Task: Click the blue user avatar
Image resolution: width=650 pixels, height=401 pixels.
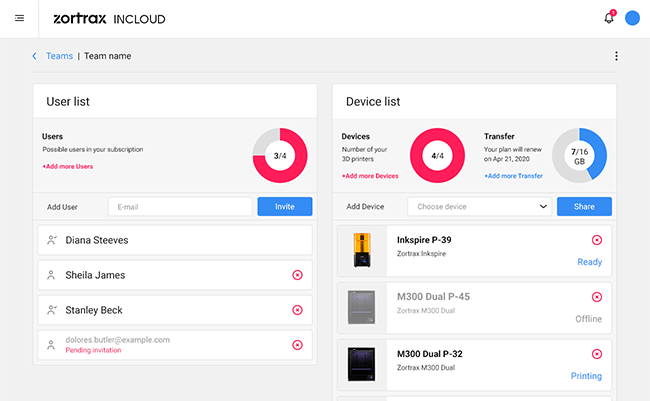Action: pyautogui.click(x=632, y=18)
